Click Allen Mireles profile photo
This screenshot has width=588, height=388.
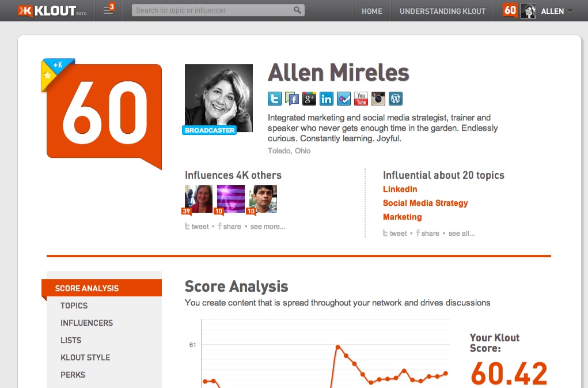[x=219, y=97]
